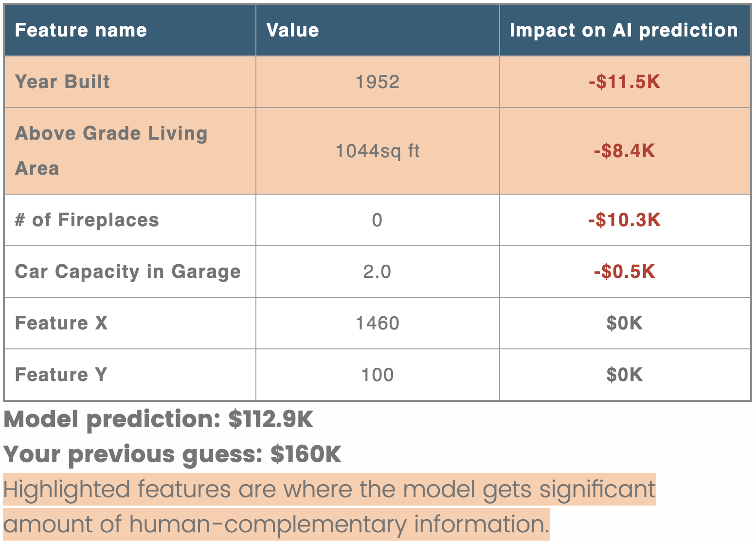Click the -$10.3K impact value
The height and width of the screenshot is (545, 756).
[x=625, y=220]
